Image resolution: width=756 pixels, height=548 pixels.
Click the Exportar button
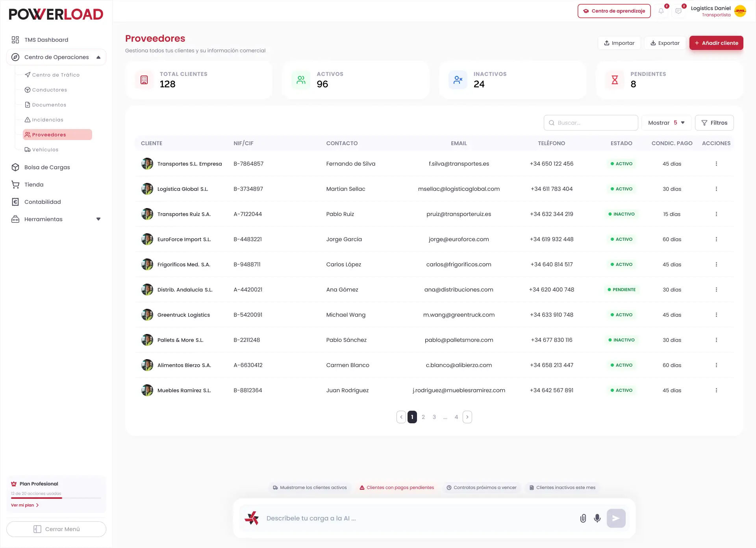pos(665,43)
